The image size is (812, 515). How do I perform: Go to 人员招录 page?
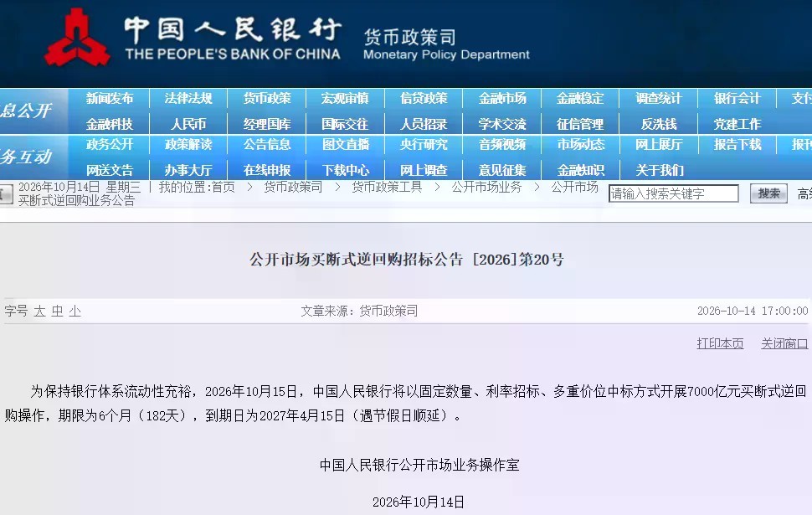pyautogui.click(x=424, y=124)
